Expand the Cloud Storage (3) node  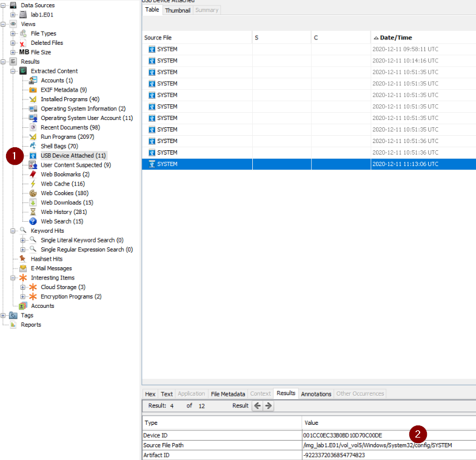coord(23,287)
